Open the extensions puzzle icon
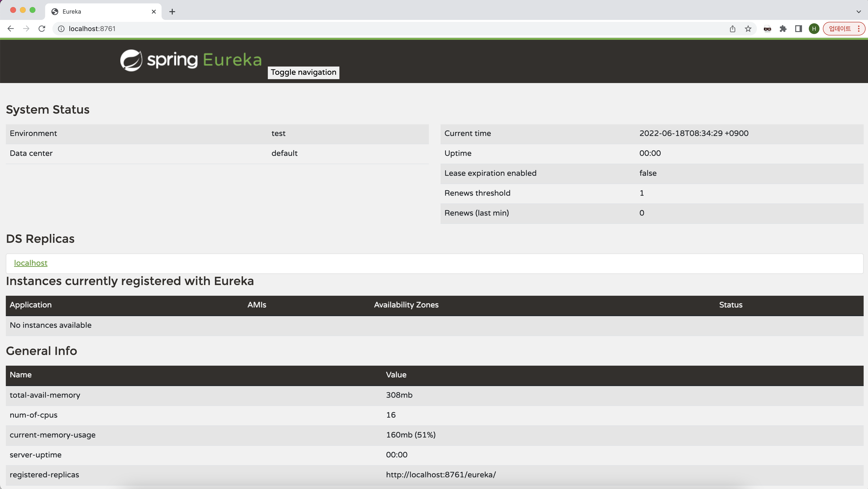The image size is (868, 489). (x=783, y=29)
